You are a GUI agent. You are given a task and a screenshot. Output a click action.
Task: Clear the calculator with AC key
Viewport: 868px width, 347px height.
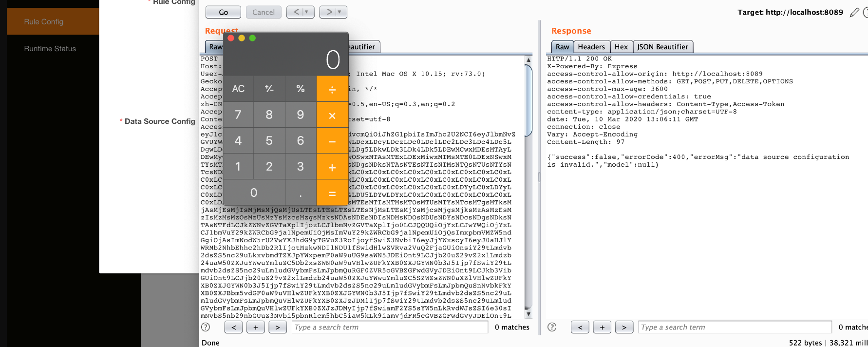point(238,89)
